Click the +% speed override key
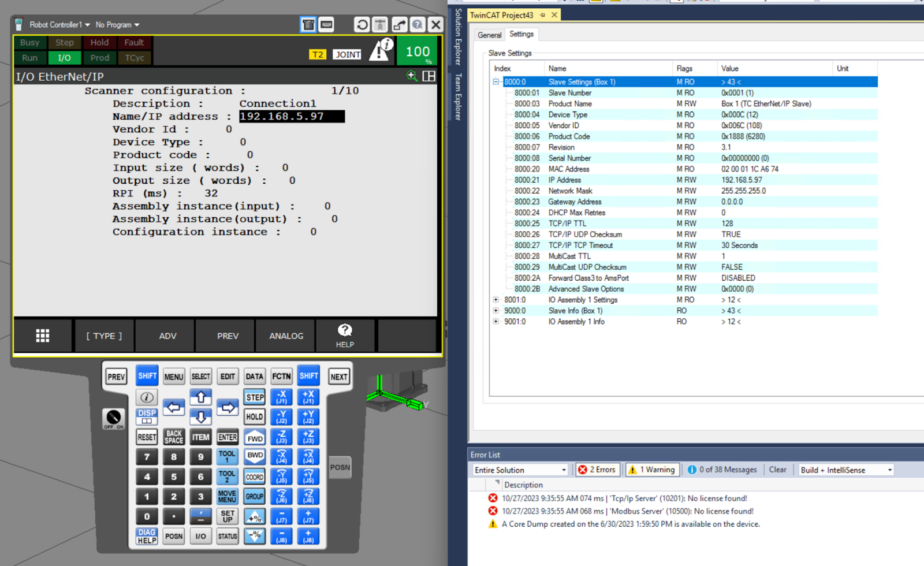Image resolution: width=924 pixels, height=566 pixels. (255, 516)
